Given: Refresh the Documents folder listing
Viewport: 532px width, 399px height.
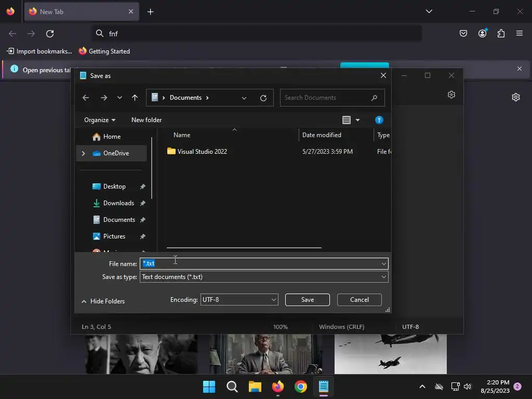Looking at the screenshot, I should [263, 98].
